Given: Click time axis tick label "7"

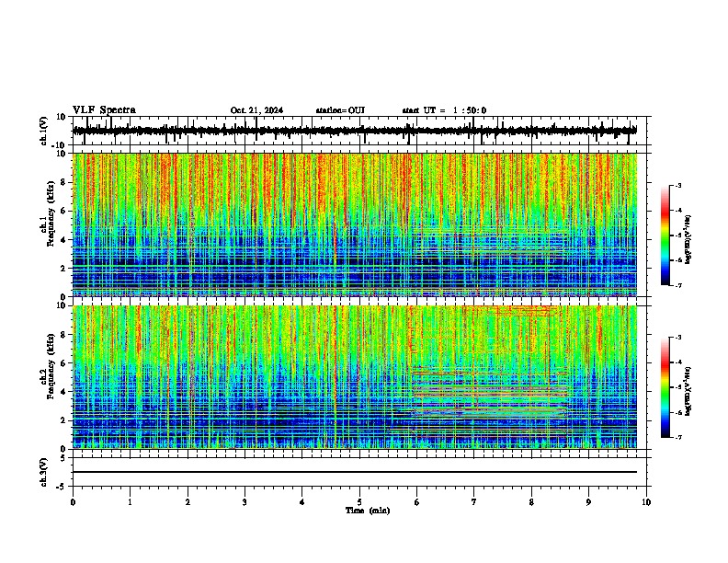Looking at the screenshot, I should click(474, 502).
